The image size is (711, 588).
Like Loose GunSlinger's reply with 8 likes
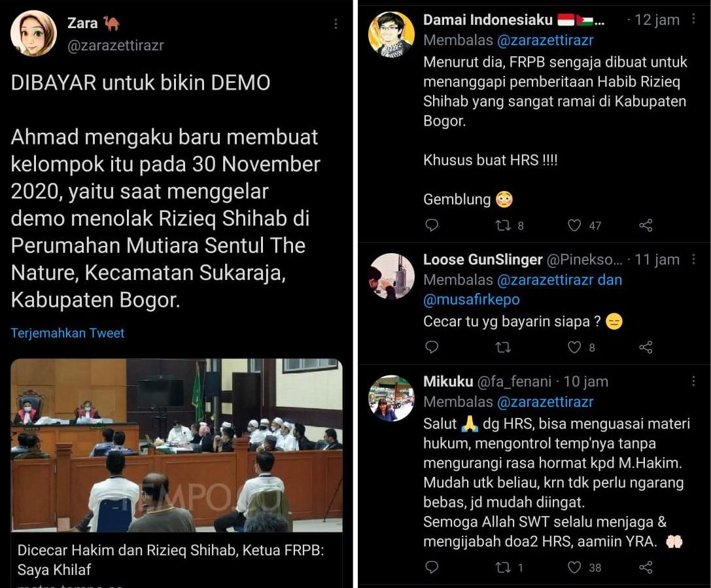coord(574,347)
